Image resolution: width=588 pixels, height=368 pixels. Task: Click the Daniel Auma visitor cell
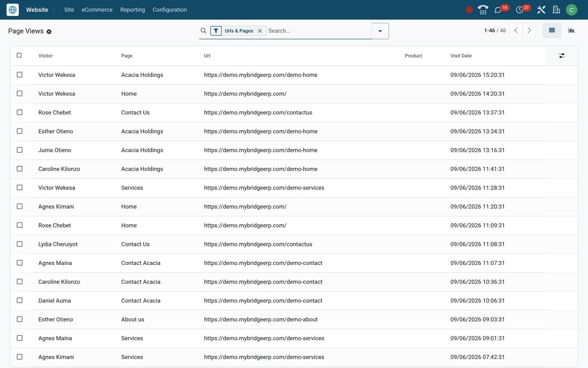click(54, 301)
